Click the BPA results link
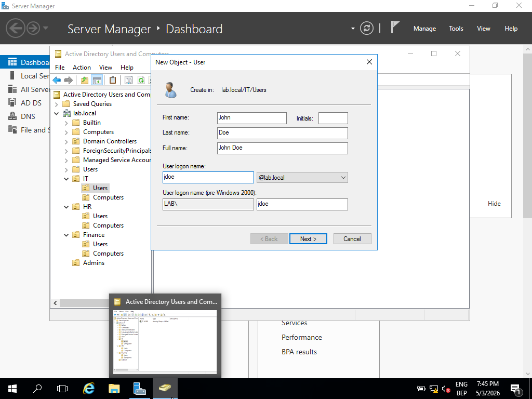The width and height of the screenshot is (532, 399). [299, 352]
